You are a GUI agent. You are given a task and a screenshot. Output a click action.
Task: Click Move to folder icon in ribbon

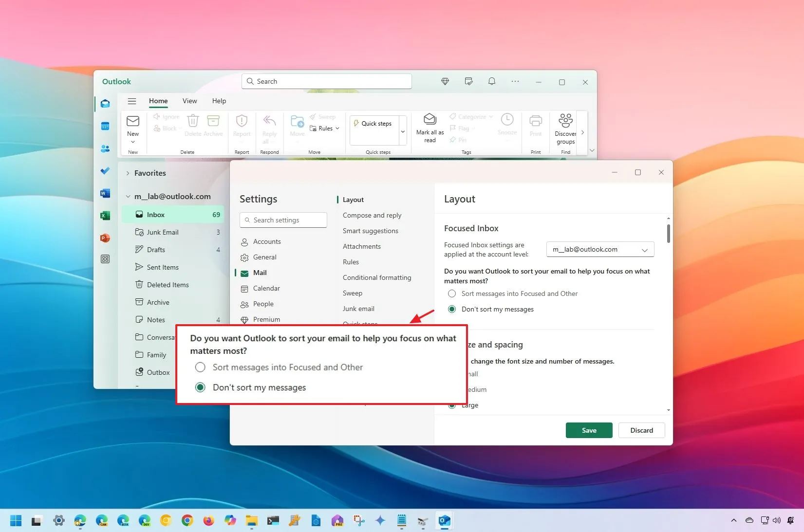tap(297, 125)
